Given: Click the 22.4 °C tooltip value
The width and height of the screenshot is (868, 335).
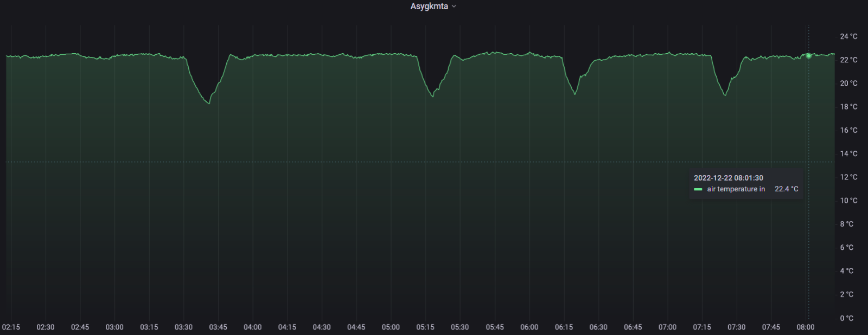Looking at the screenshot, I should (x=787, y=189).
